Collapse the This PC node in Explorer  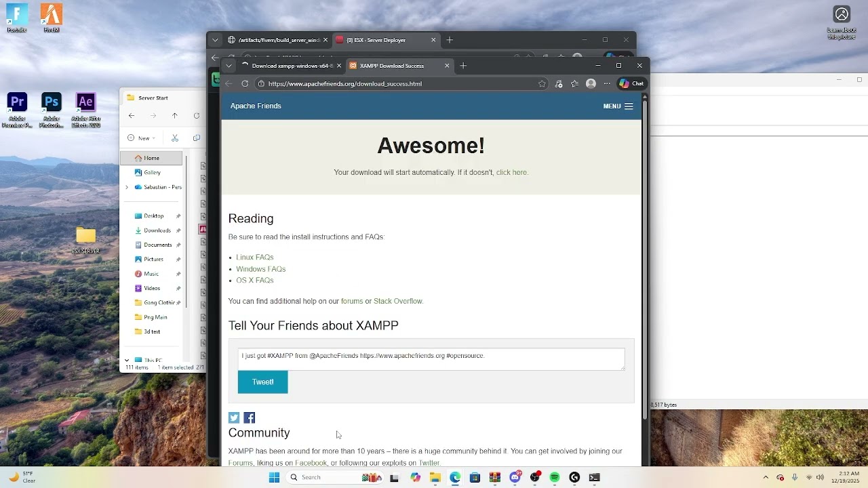point(127,361)
